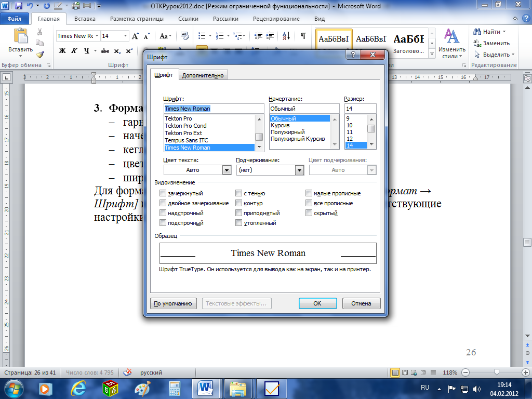Image resolution: width=532 pixels, height=399 pixels.
Task: Click the Change Styles (Изменить стили) icon
Action: 451,36
